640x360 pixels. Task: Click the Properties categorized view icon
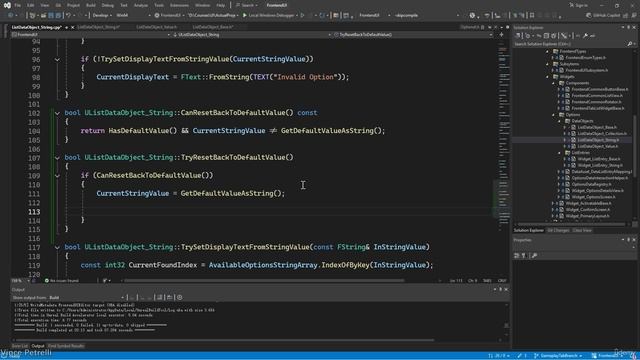click(517, 256)
